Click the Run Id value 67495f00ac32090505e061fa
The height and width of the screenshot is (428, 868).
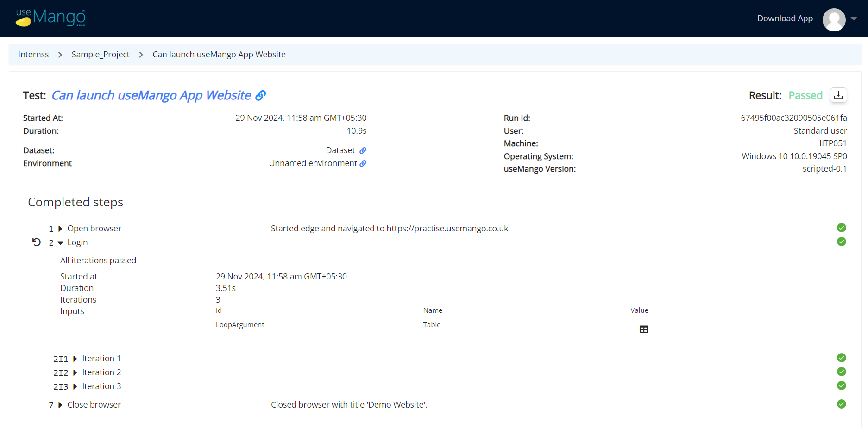(794, 118)
